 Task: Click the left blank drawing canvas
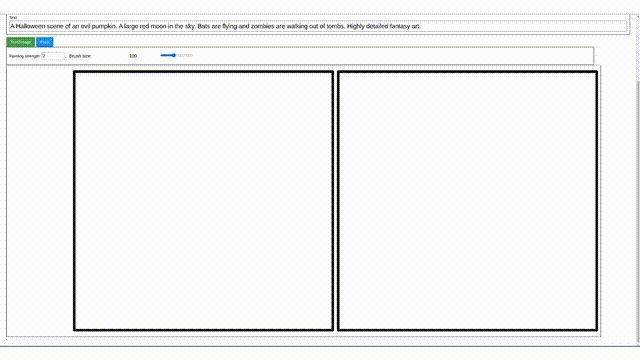203,200
